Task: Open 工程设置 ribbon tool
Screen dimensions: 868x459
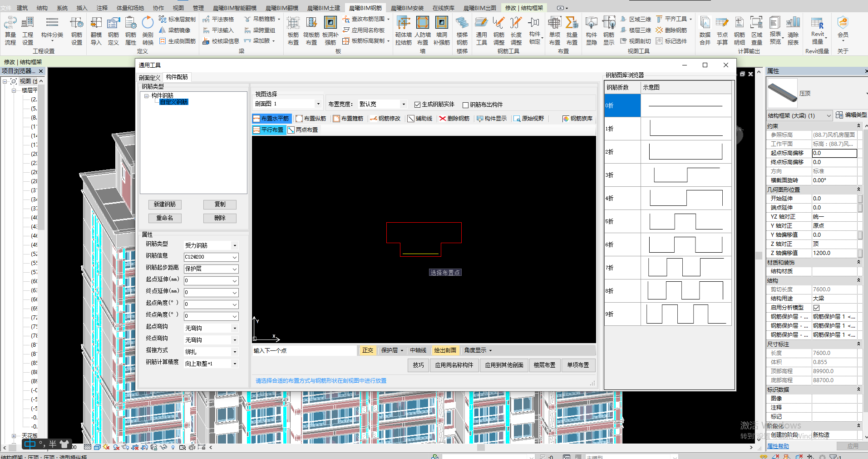Action: (28, 30)
